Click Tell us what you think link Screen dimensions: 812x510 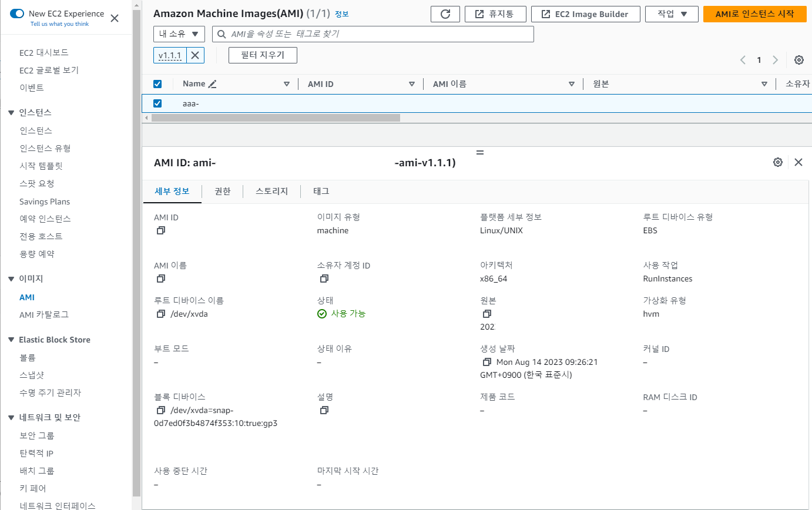[x=60, y=24]
